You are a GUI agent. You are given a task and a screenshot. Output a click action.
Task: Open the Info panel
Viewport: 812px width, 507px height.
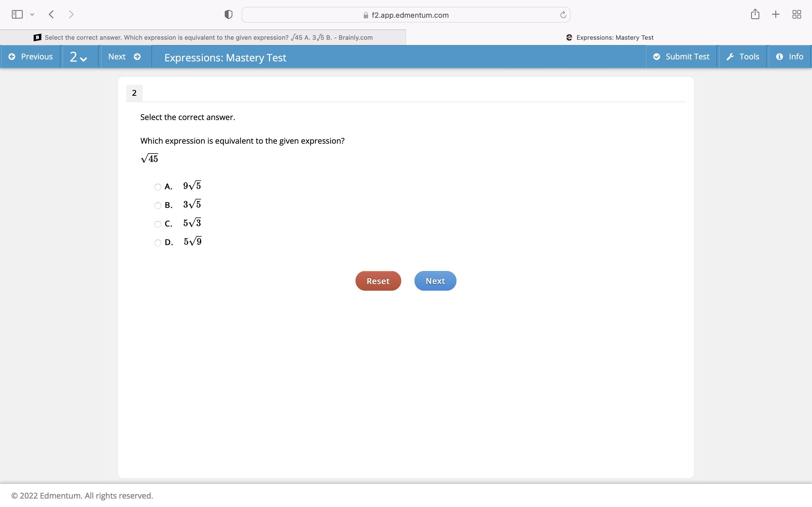(789, 57)
